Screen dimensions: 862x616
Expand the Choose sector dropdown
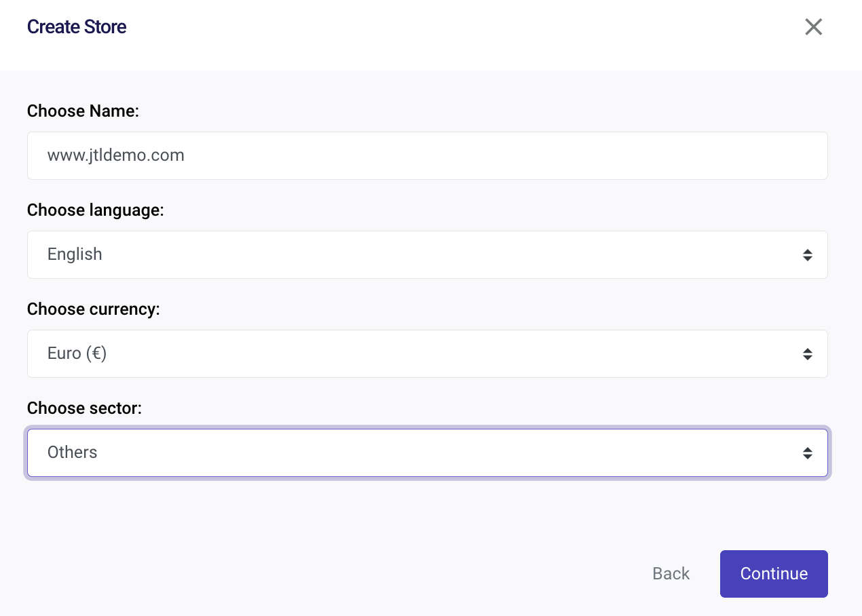point(428,453)
